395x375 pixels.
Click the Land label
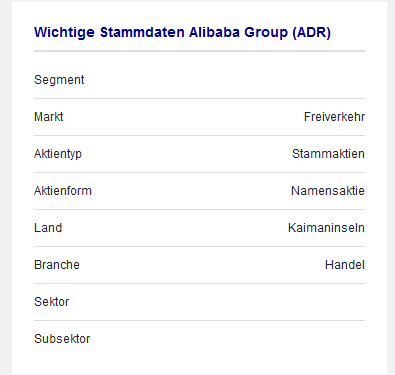pos(48,228)
